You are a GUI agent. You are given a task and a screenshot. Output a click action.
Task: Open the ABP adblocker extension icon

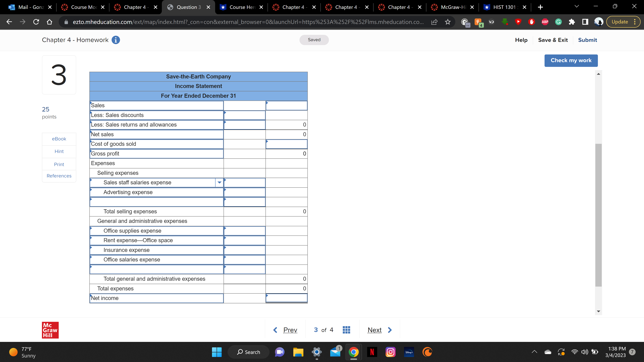pos(545,22)
